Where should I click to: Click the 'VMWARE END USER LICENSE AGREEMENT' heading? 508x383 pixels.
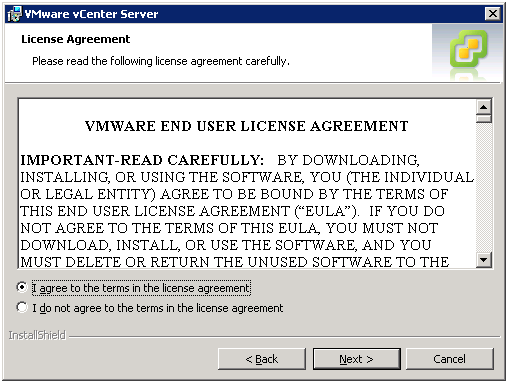pos(247,126)
